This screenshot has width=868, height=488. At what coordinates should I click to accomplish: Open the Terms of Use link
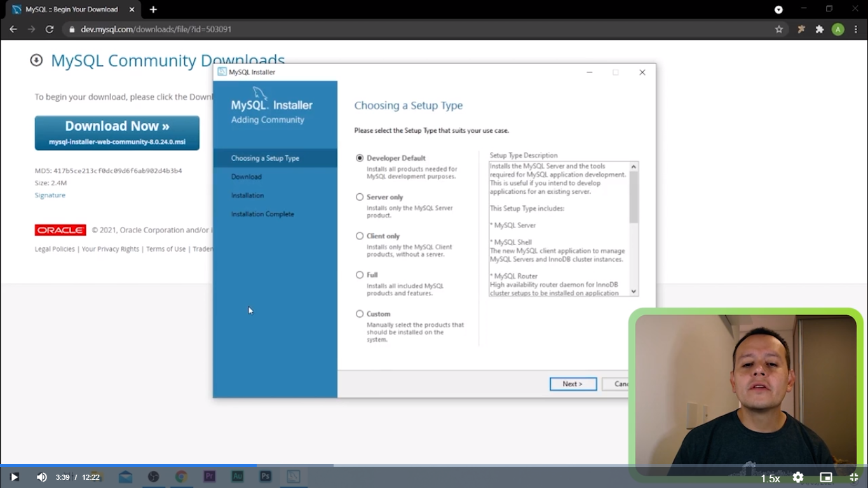pyautogui.click(x=166, y=249)
